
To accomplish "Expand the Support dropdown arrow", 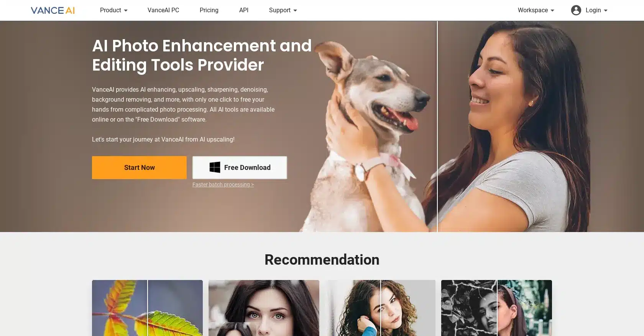I will coord(295,11).
